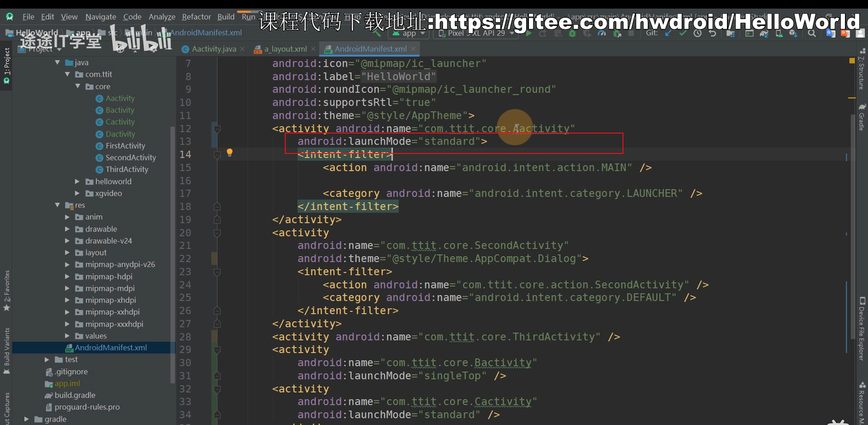This screenshot has width=868, height=425.
Task: Open the Edit menu
Action: [47, 16]
